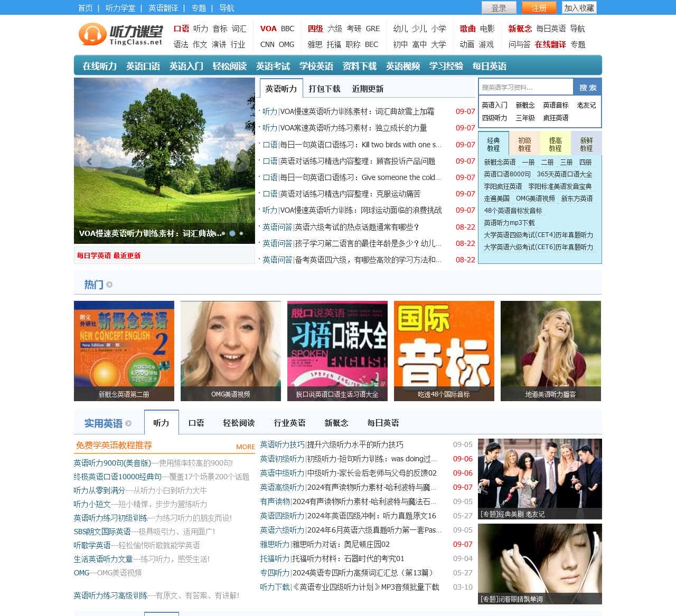Viewport: 676px width, 616px height.
Task: Click the search input box
Action: (527, 87)
